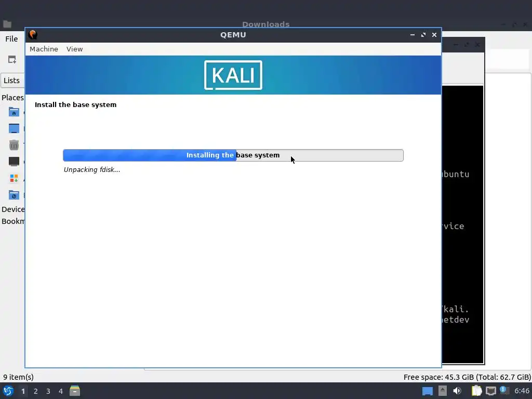The height and width of the screenshot is (399, 532).
Task: Switch to workspace 2
Action: [36, 391]
